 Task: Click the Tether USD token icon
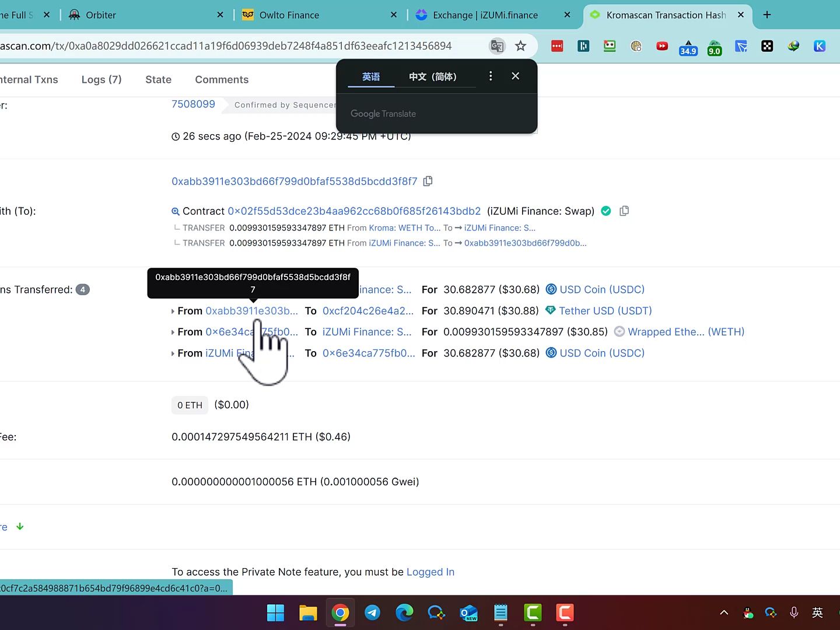[550, 310]
